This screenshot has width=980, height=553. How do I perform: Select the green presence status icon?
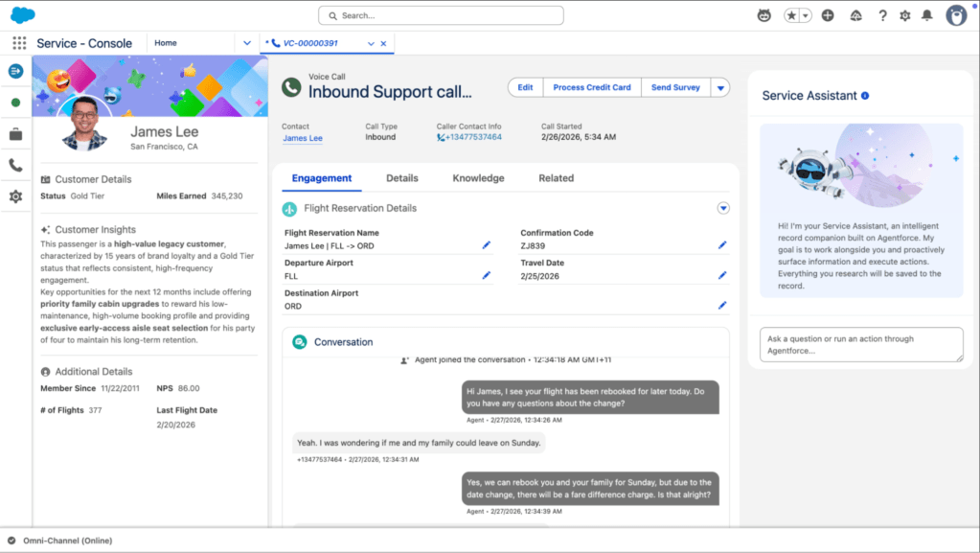[15, 102]
